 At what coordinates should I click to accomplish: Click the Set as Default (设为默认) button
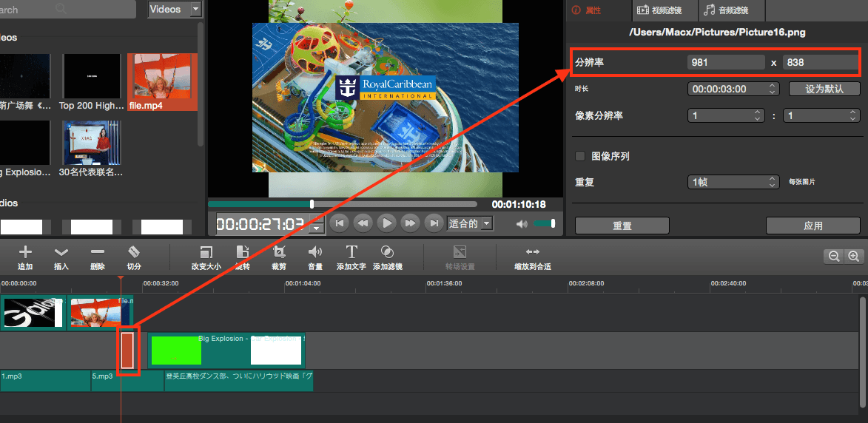pos(824,89)
